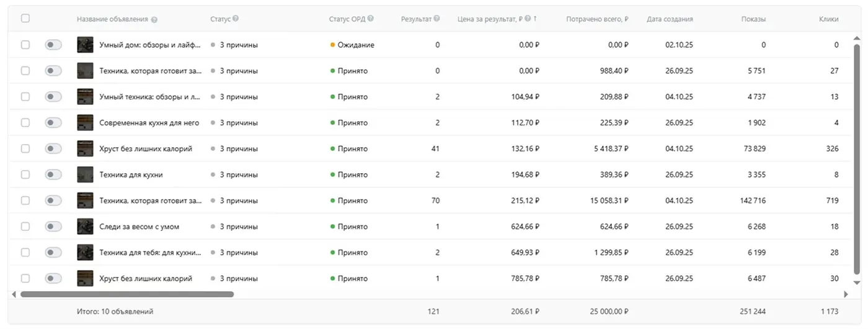Image resolution: width=868 pixels, height=329 pixels.
Task: Tick checkbox for Техника для кухни row
Action: (25, 174)
